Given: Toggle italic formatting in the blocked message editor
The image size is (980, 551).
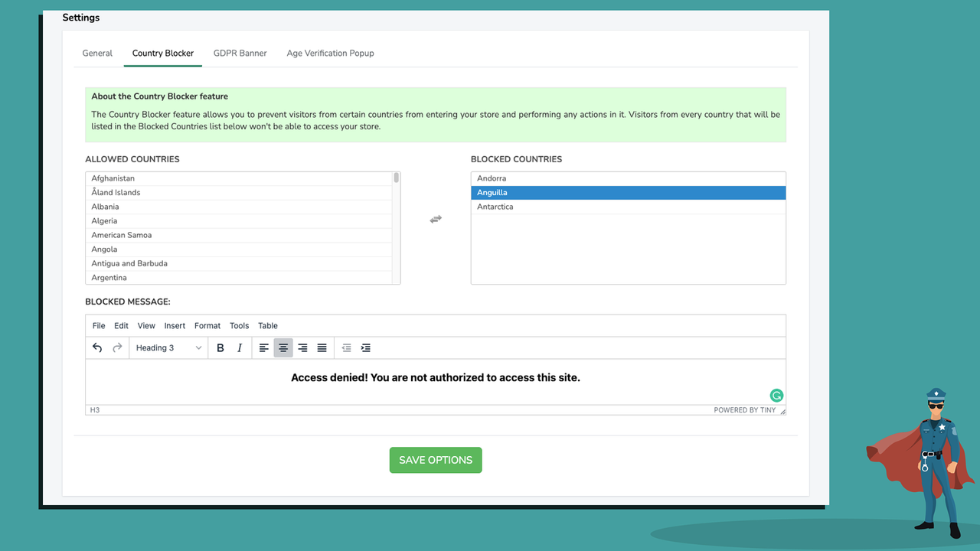Looking at the screenshot, I should [239, 347].
